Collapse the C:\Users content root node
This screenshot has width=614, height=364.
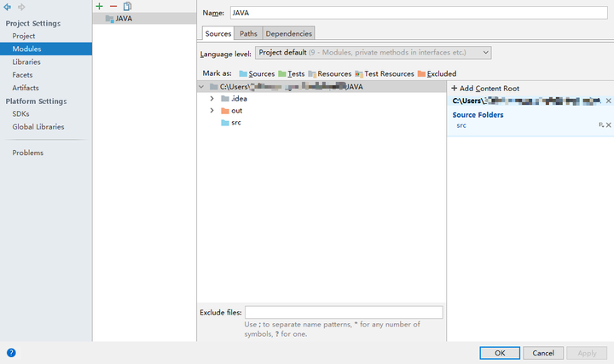click(201, 86)
